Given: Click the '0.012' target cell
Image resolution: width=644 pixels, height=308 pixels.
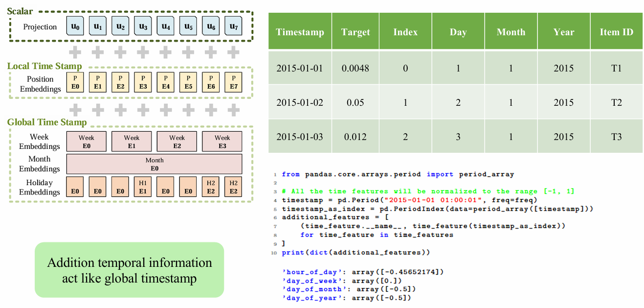Looking at the screenshot, I should pos(355,137).
